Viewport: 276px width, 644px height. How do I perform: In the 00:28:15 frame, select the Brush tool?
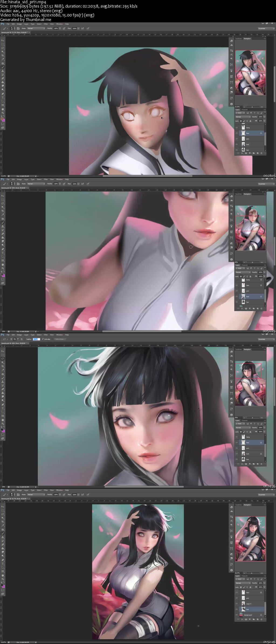[x=3, y=67]
